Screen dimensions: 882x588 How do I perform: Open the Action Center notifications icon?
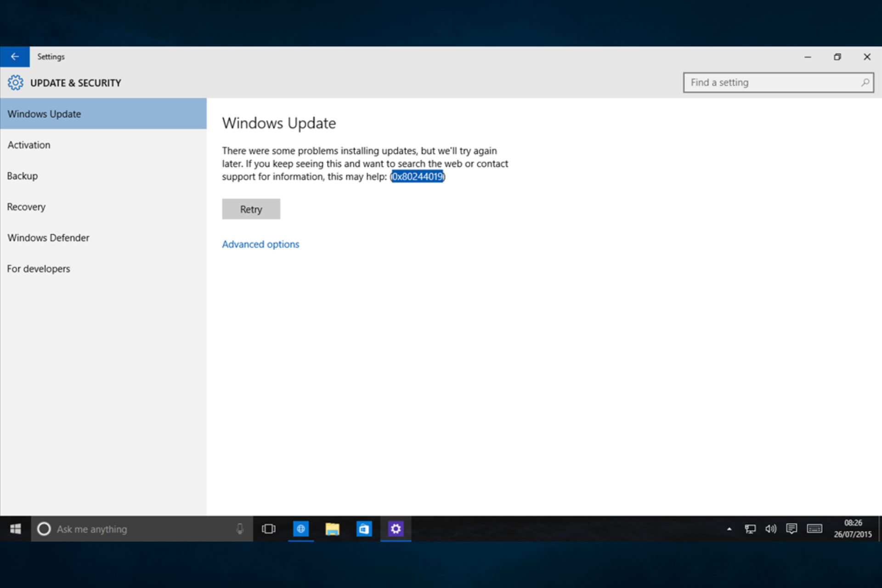[792, 529]
